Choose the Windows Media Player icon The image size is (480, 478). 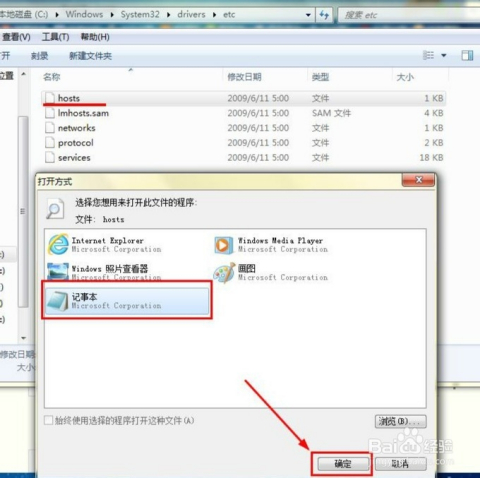pos(224,245)
